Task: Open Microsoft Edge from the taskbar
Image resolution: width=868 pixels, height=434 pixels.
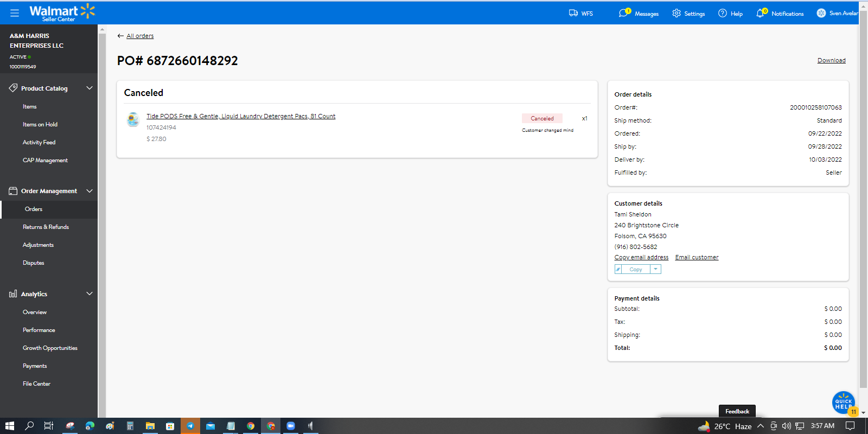Action: click(90, 426)
